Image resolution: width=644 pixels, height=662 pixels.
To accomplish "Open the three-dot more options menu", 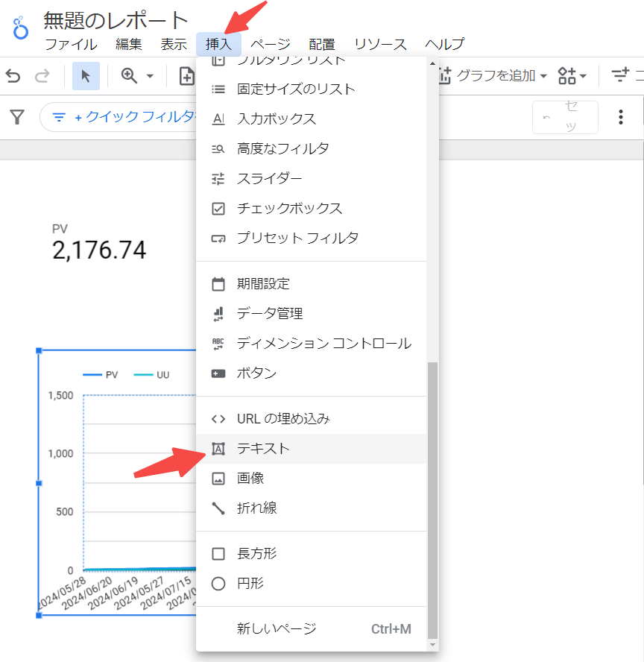I will 620,117.
